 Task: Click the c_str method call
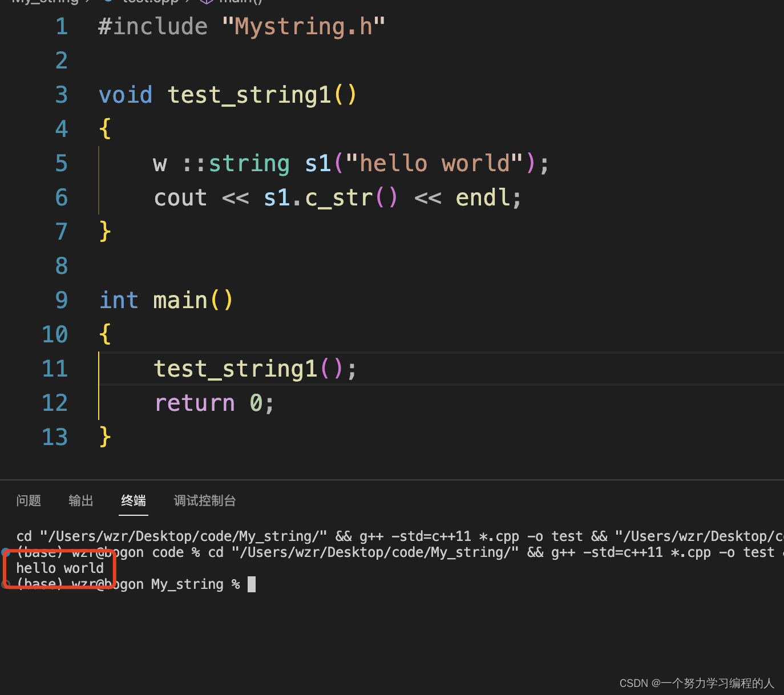click(x=339, y=198)
